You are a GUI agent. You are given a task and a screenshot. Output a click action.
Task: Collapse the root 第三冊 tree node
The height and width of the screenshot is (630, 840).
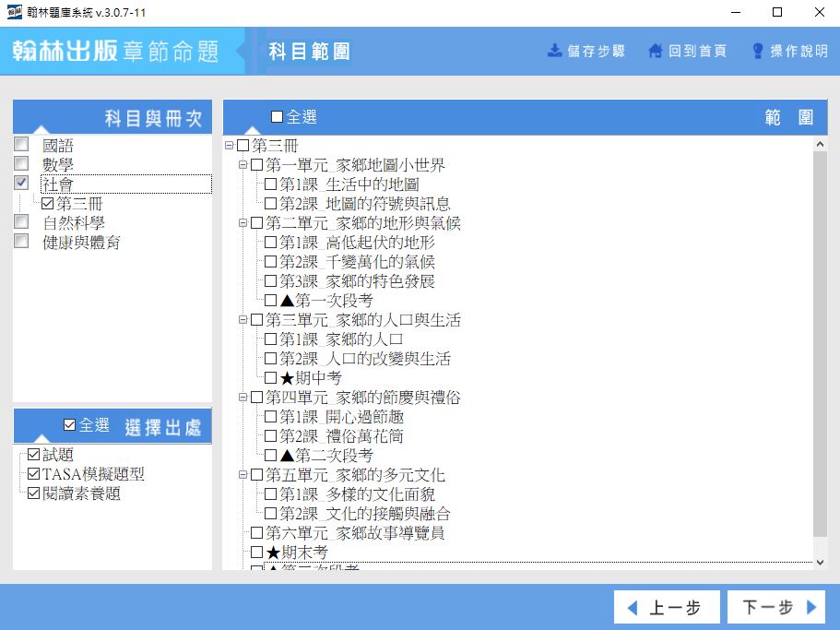tap(230, 146)
